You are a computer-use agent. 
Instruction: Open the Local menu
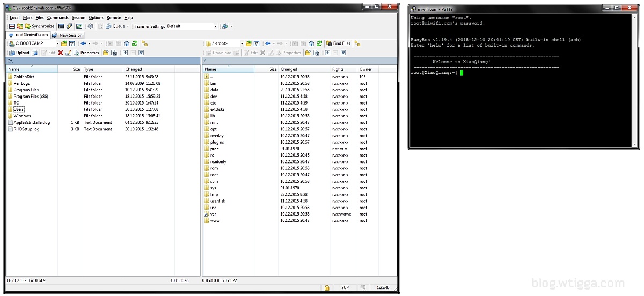click(x=14, y=18)
